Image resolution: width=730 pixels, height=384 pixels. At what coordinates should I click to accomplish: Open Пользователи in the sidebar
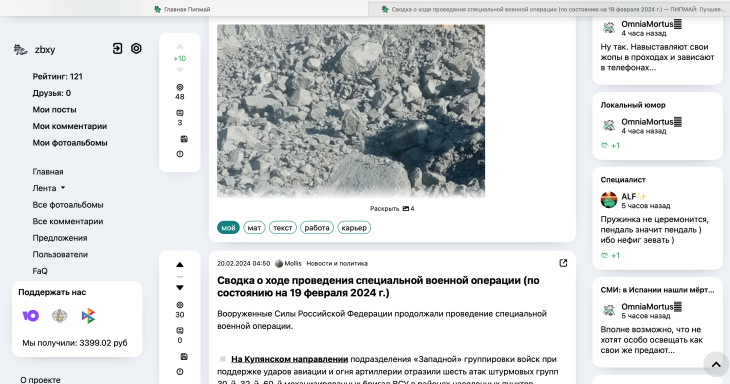[60, 255]
